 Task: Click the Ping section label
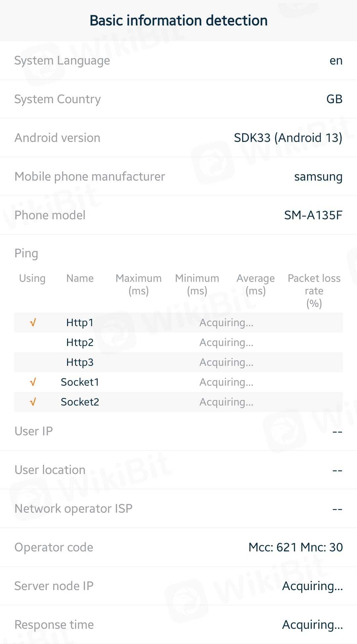tap(26, 253)
